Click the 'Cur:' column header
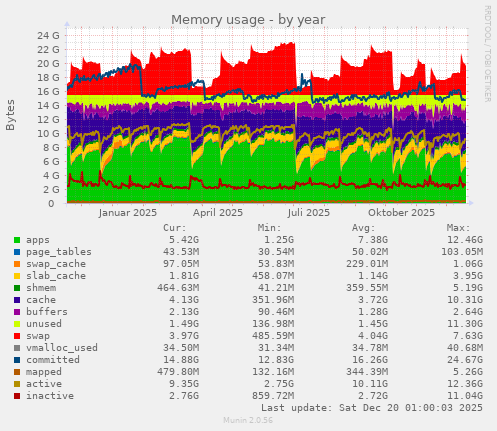This screenshot has height=431, width=497. pos(175,228)
